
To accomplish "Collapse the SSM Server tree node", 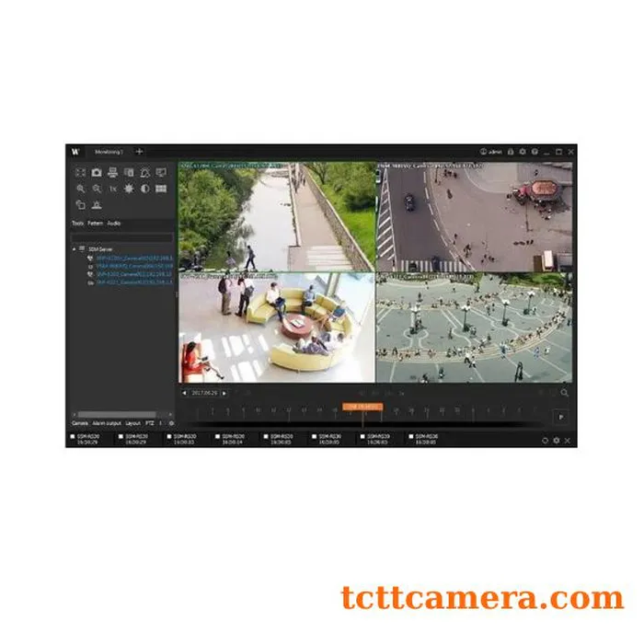I will [x=74, y=249].
